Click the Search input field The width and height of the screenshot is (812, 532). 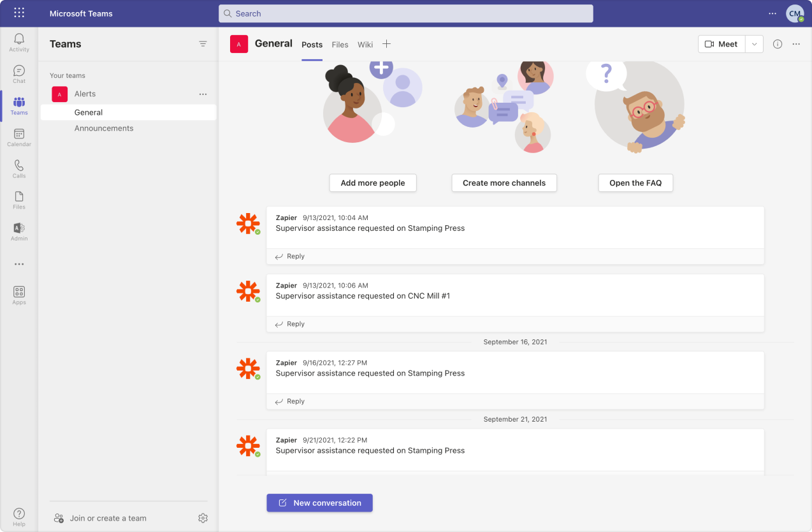tap(406, 13)
